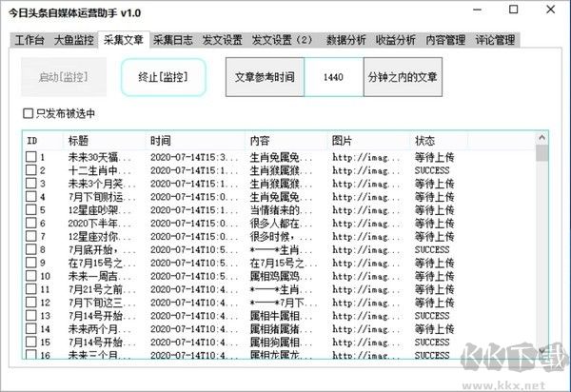Select the row 4 checkbox
Screen dimensions: 571x392
(31, 197)
